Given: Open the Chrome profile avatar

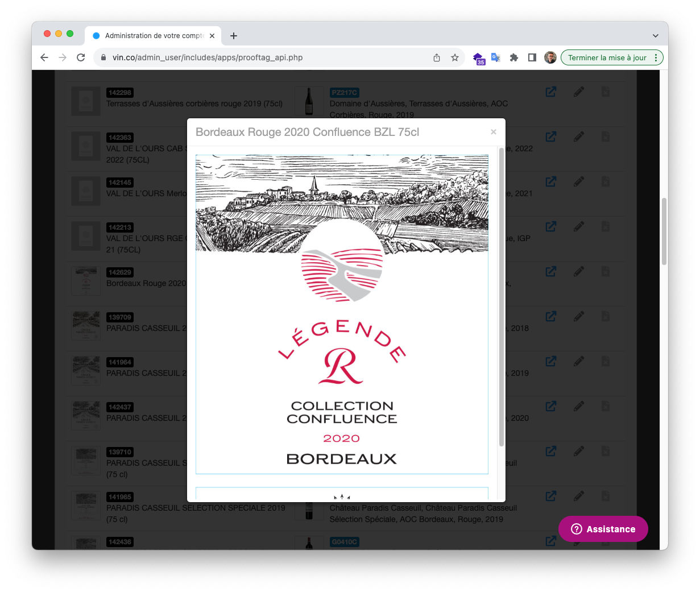Looking at the screenshot, I should coord(550,57).
